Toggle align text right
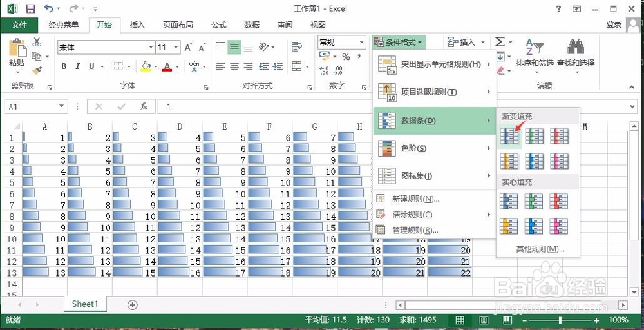Screen dimensions: 644x330 (248, 66)
